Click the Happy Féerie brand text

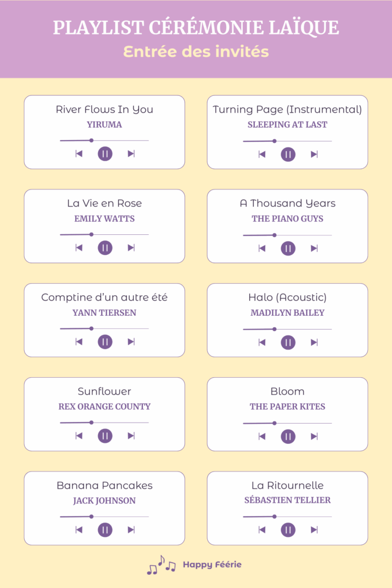click(212, 565)
